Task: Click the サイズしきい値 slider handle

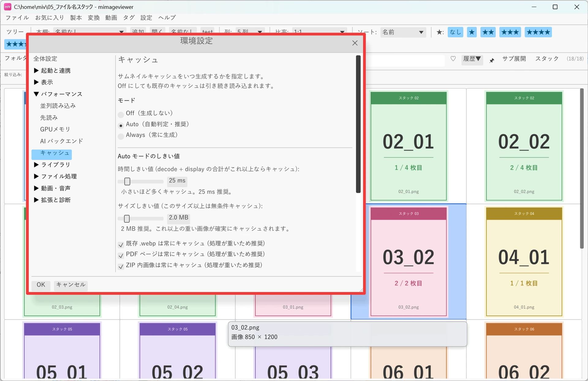Action: (x=127, y=219)
